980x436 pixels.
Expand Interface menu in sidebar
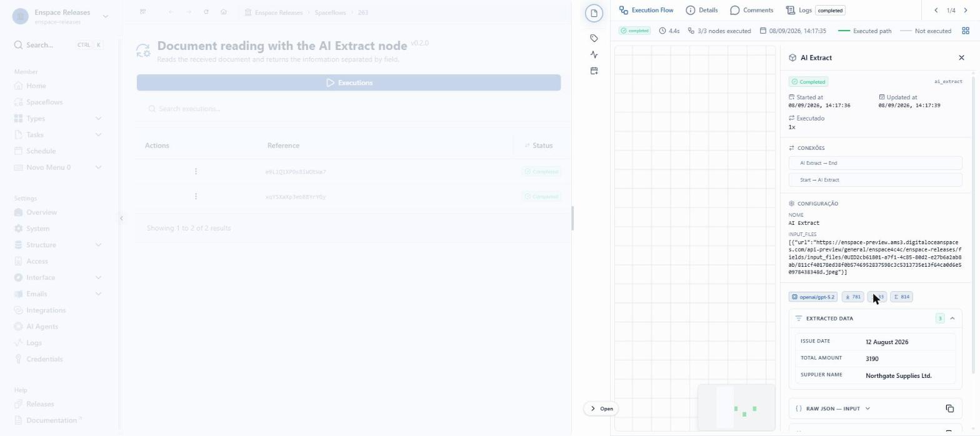click(x=98, y=277)
